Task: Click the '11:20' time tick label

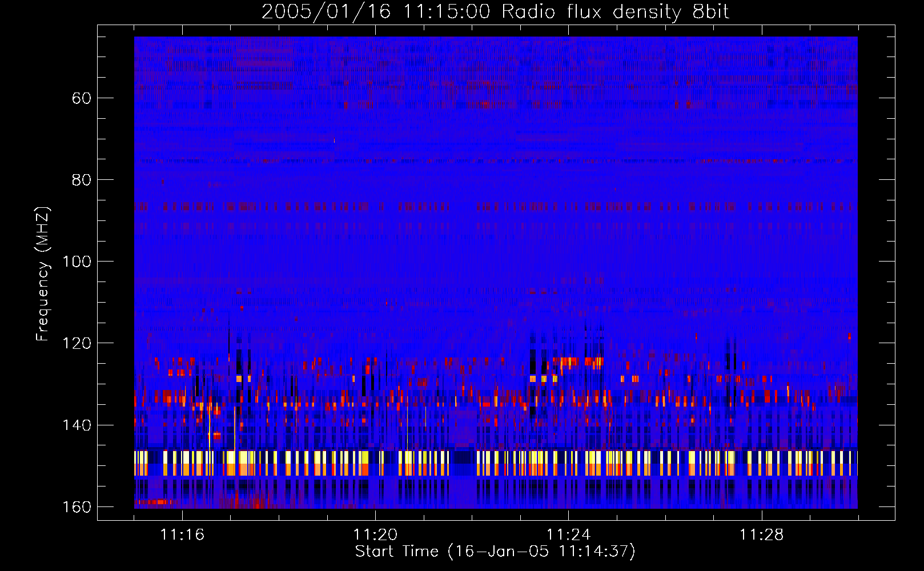Action: point(375,534)
